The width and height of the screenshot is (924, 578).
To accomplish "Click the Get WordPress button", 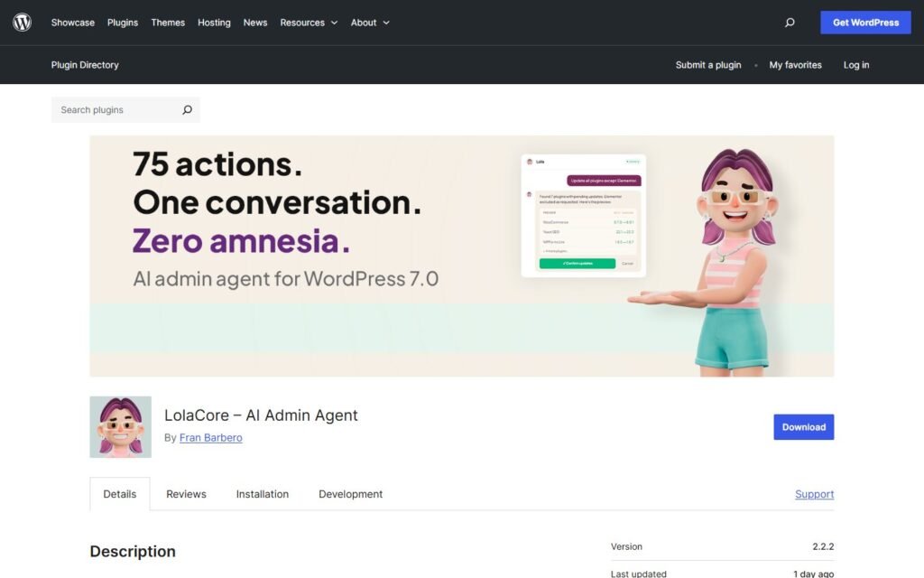I will pos(865,23).
